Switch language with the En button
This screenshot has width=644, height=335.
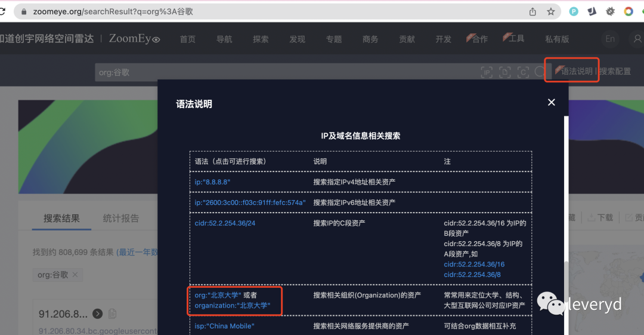pos(610,39)
